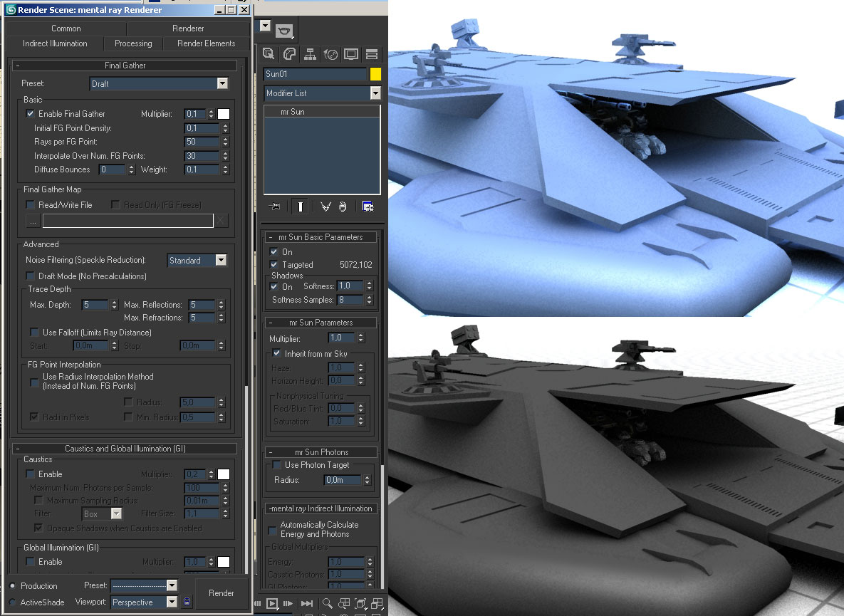
Task: Toggle the mr Sun Targeted checkbox
Action: (x=274, y=265)
